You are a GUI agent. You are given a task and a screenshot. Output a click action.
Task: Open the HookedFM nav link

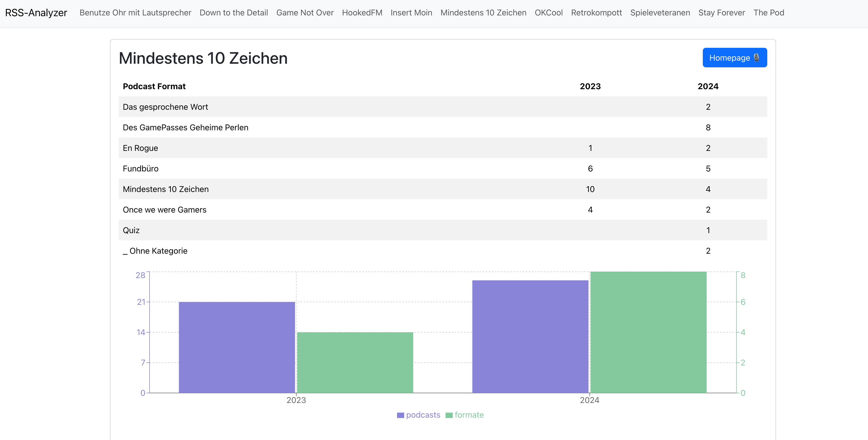coord(362,13)
